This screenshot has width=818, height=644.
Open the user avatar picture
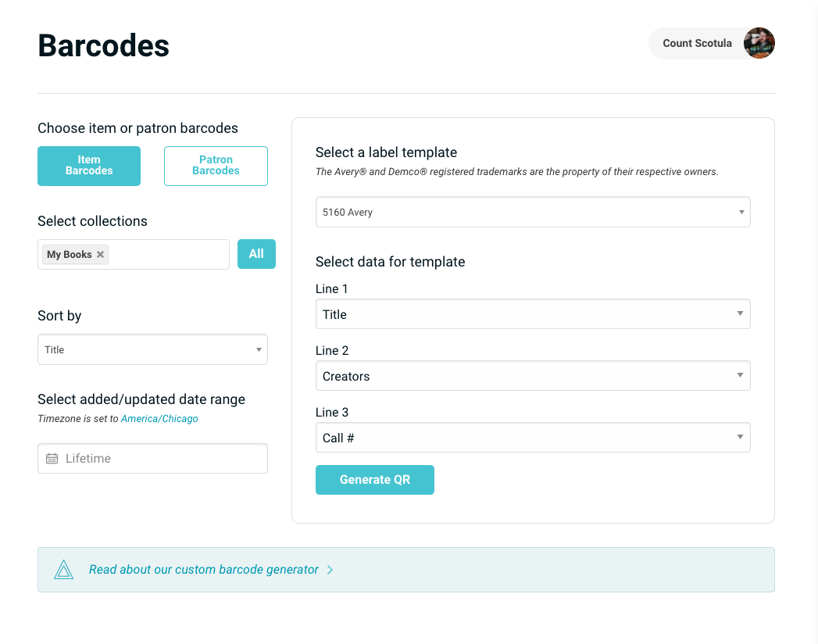pyautogui.click(x=759, y=44)
